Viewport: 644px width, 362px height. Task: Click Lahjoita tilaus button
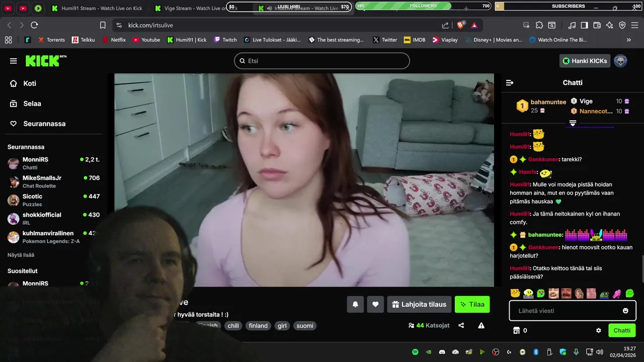pos(419,304)
